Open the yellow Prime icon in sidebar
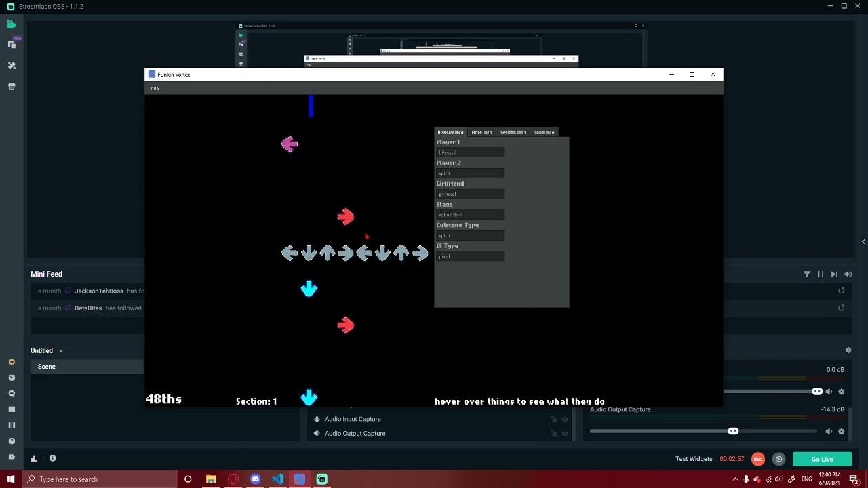 (12, 362)
